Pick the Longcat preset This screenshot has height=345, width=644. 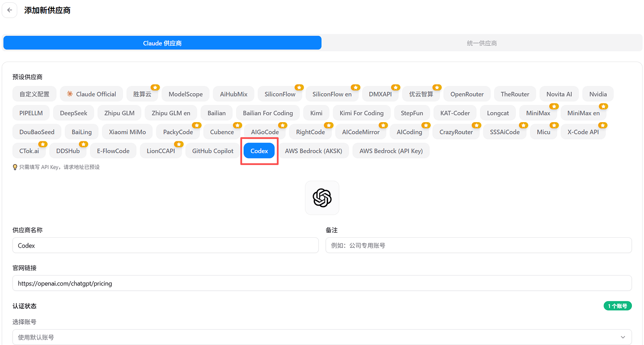pyautogui.click(x=498, y=113)
